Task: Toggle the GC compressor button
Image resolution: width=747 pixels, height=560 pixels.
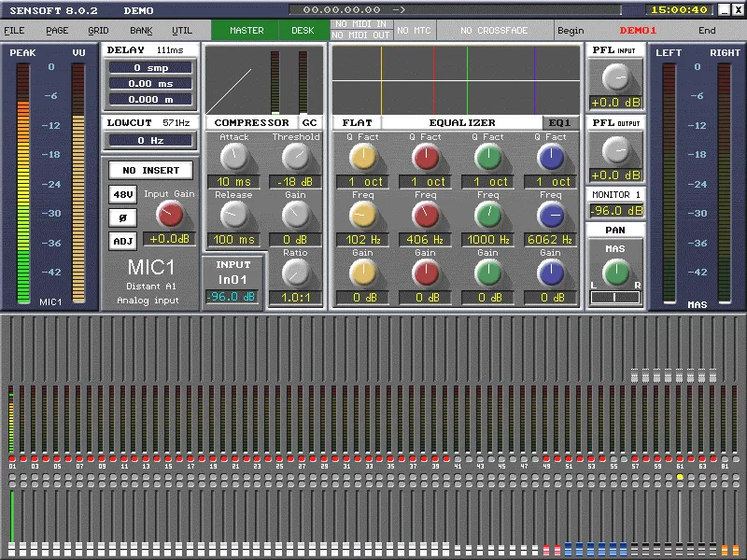Action: coord(310,123)
